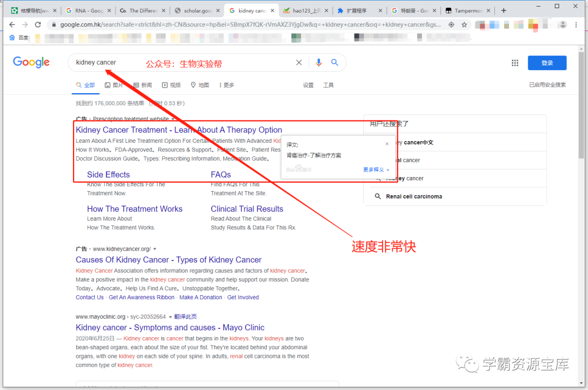
Task: Select the 图片 search filter
Action: [114, 85]
